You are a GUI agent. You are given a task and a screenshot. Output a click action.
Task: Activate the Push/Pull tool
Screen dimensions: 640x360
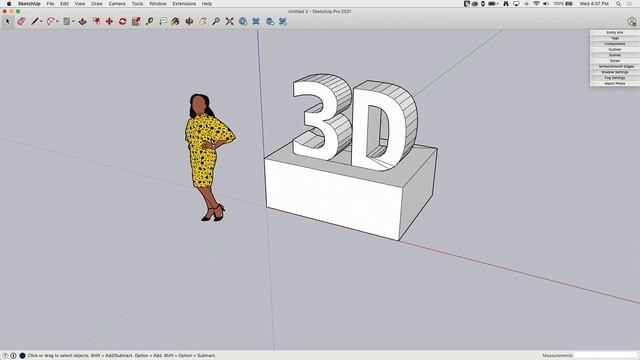[82, 21]
